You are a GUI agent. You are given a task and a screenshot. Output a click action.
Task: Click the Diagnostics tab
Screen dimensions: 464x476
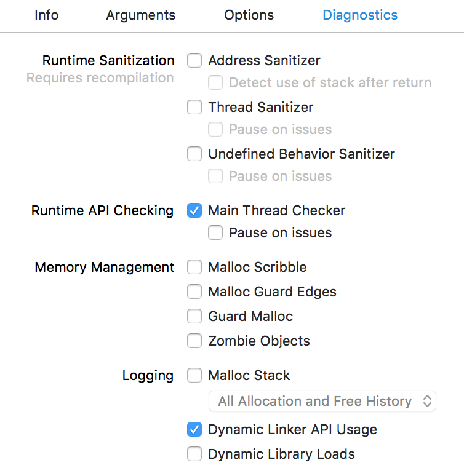(360, 15)
